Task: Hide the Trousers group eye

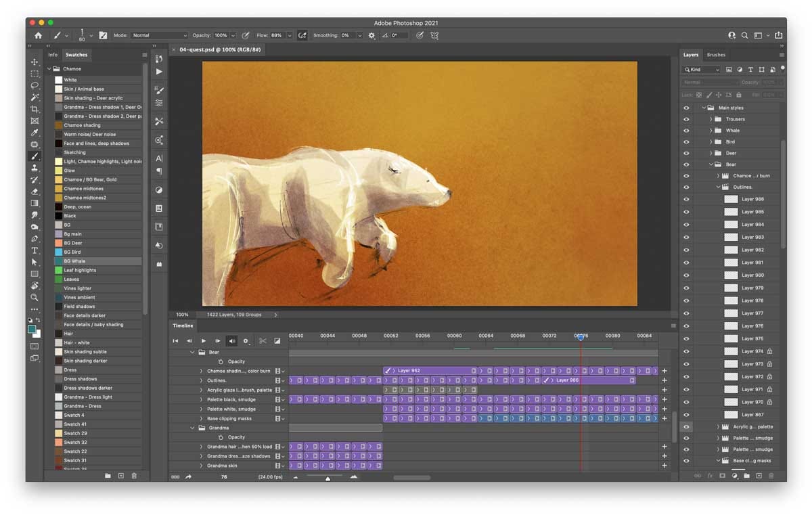Action: (x=686, y=119)
